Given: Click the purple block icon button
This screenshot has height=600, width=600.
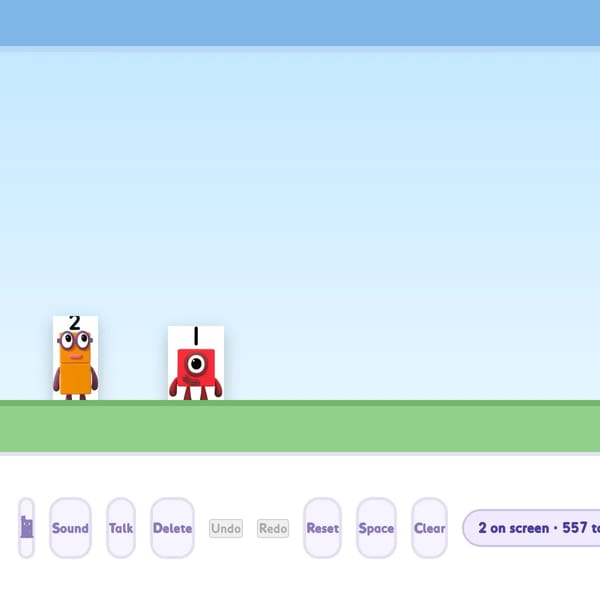Looking at the screenshot, I should (26, 528).
